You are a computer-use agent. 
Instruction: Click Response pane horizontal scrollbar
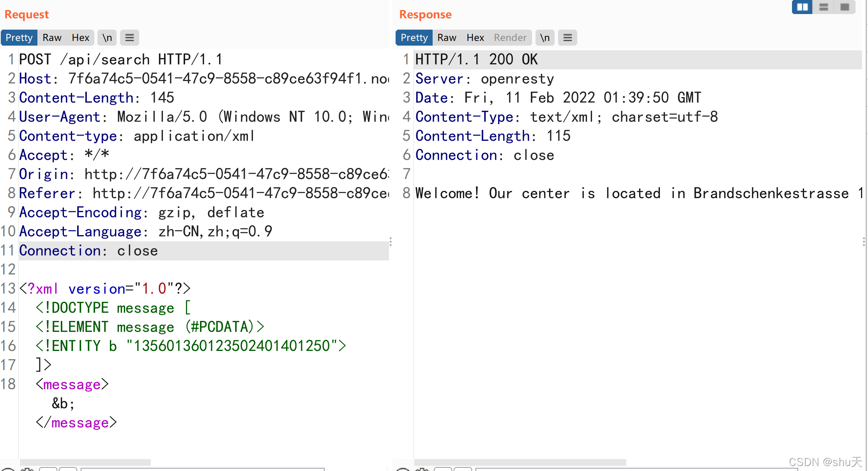(x=520, y=462)
